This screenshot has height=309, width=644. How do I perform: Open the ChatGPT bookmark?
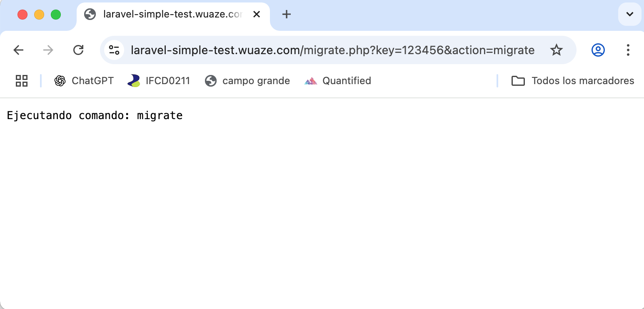pos(84,81)
